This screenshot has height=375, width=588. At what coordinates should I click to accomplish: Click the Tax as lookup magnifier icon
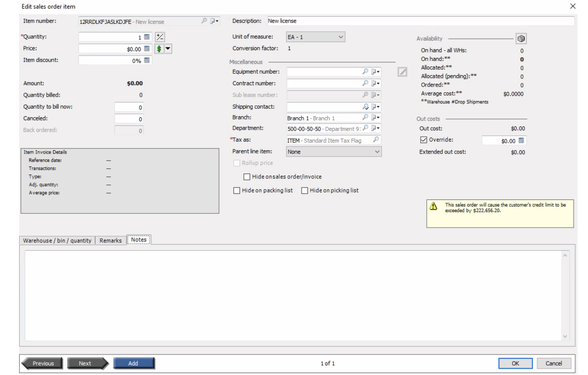pos(377,140)
